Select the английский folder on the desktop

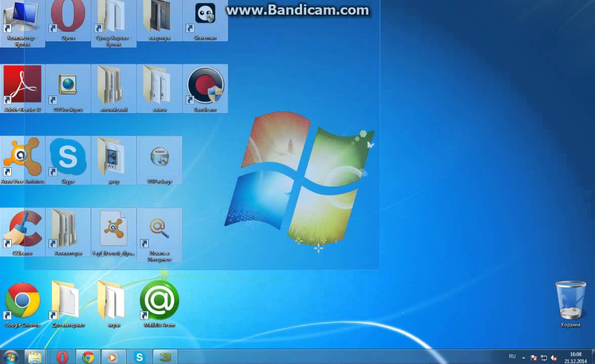pyautogui.click(x=113, y=88)
